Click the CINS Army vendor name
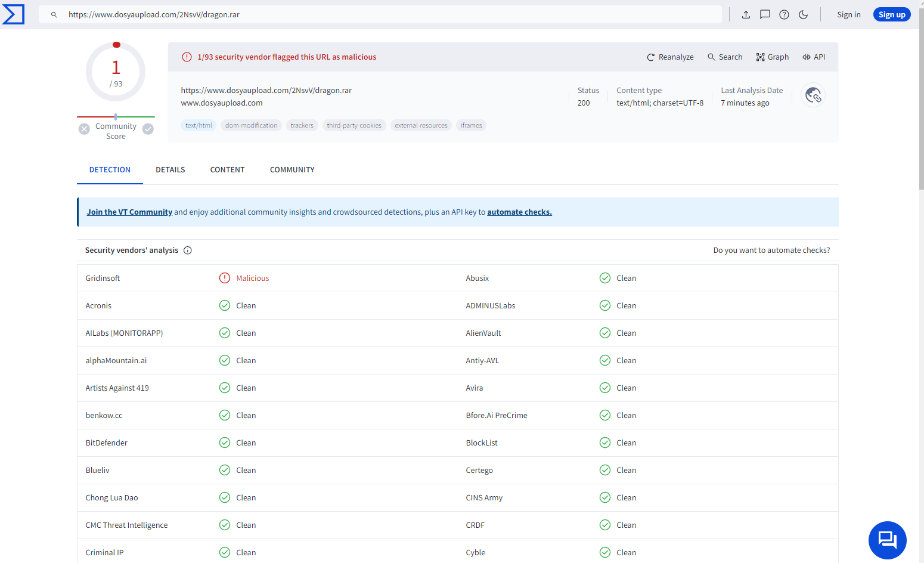 tap(484, 498)
